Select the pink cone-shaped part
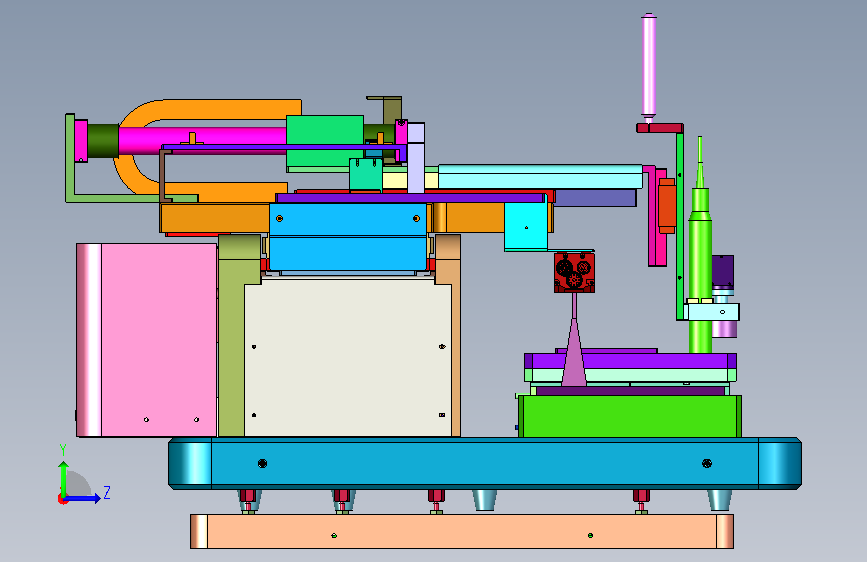 click(574, 354)
